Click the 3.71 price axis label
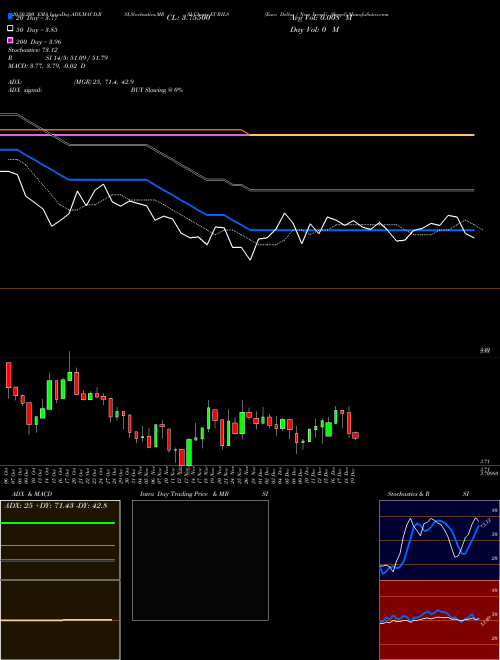 click(x=484, y=461)
